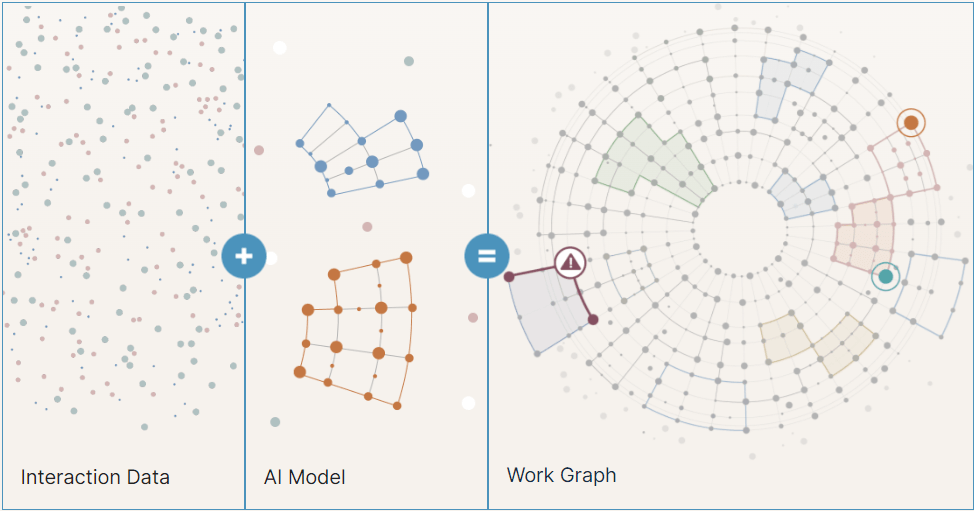974x511 pixels.
Task: Click the scattered dots Interaction Data panel
Action: [123, 217]
